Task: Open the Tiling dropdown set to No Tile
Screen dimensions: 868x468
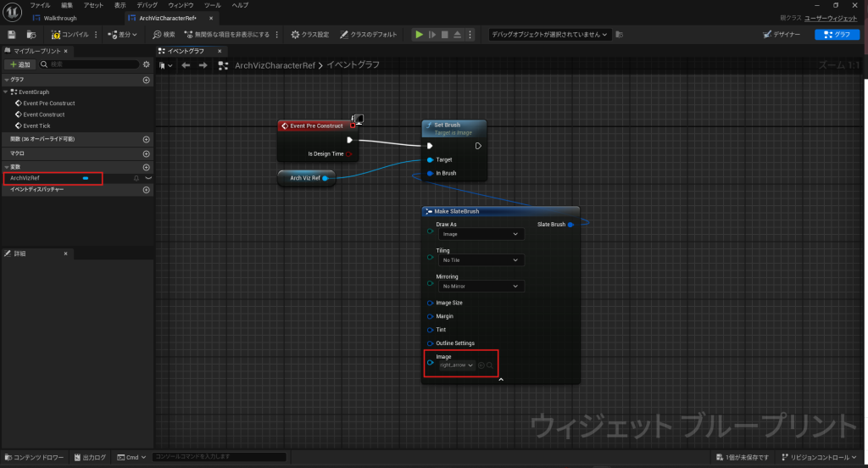Action: (481, 260)
